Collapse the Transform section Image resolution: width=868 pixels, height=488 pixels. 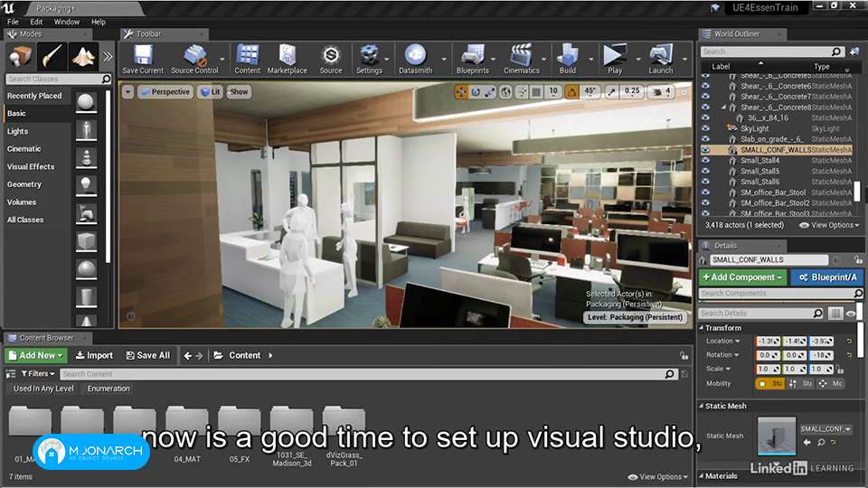coord(702,327)
